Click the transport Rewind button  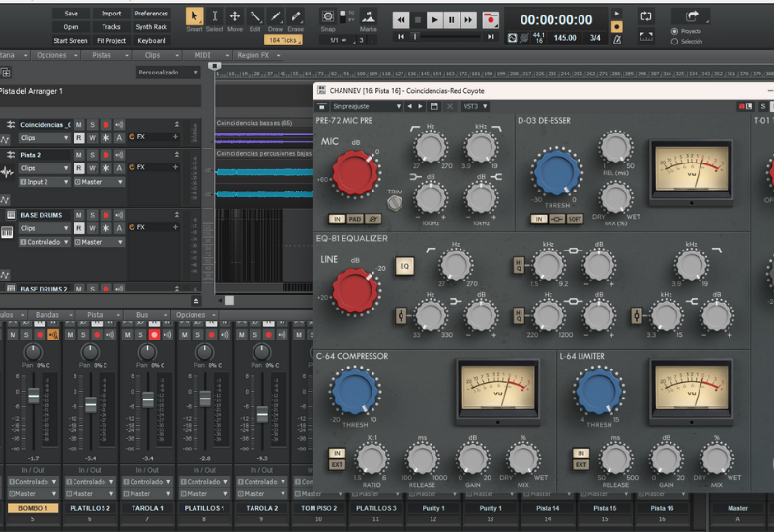coord(401,20)
